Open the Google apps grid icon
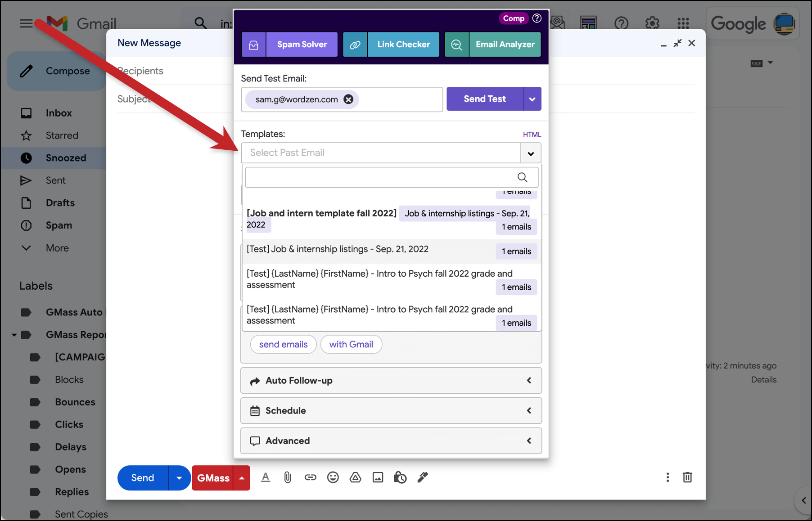Viewport: 812px width, 521px height. (683, 23)
